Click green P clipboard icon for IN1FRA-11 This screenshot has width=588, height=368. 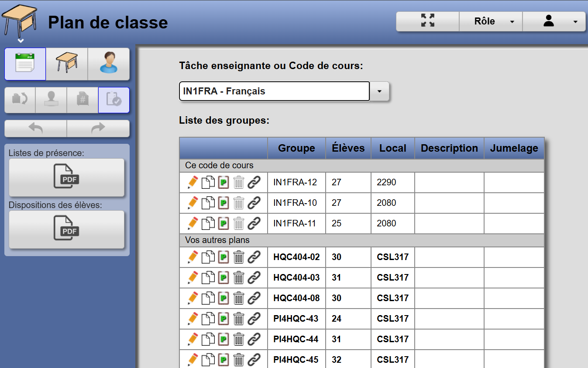[x=224, y=223]
